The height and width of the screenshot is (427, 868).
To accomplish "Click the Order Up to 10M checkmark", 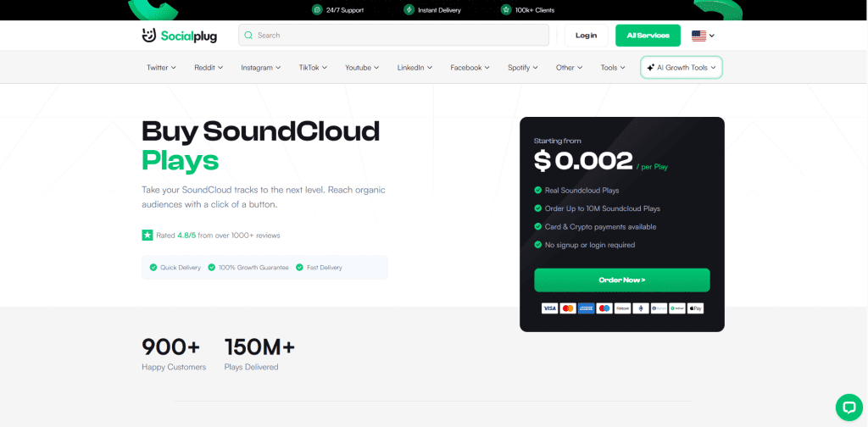I will coord(537,208).
